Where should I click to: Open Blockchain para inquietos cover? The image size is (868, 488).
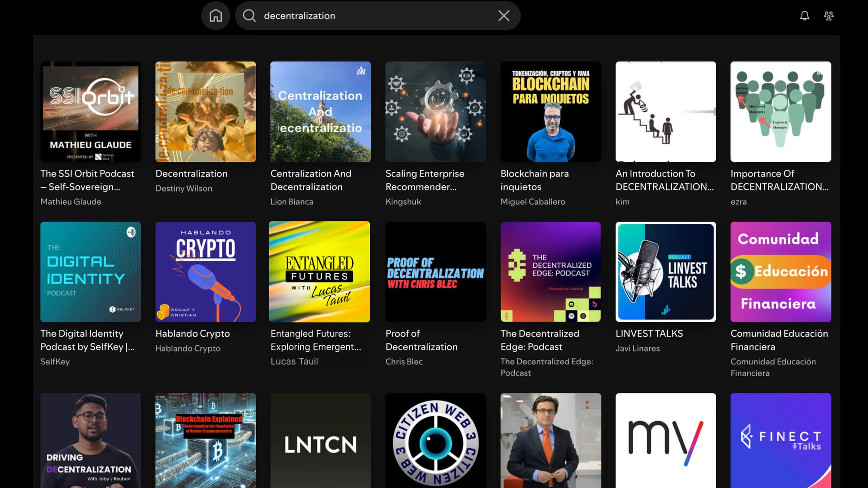(551, 111)
